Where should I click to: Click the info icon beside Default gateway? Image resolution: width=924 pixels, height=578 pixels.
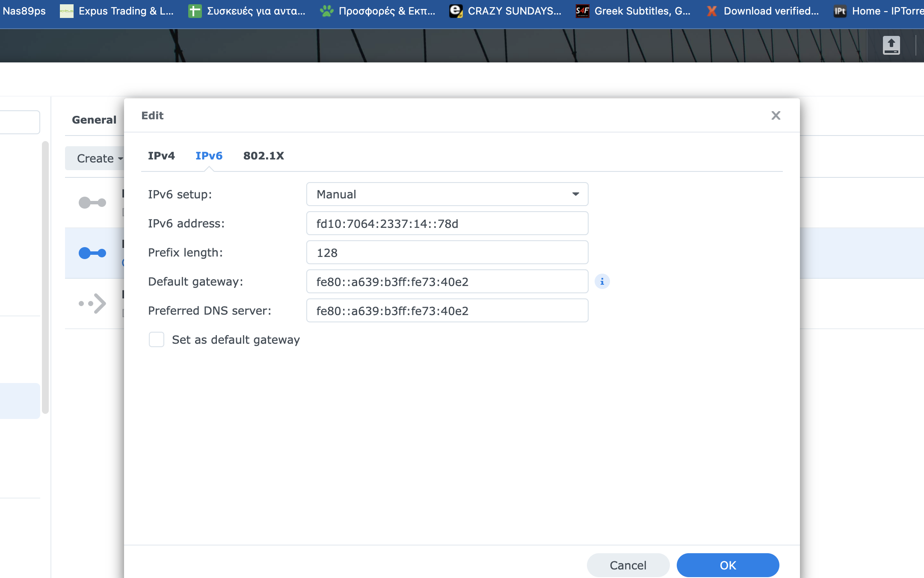pos(602,281)
